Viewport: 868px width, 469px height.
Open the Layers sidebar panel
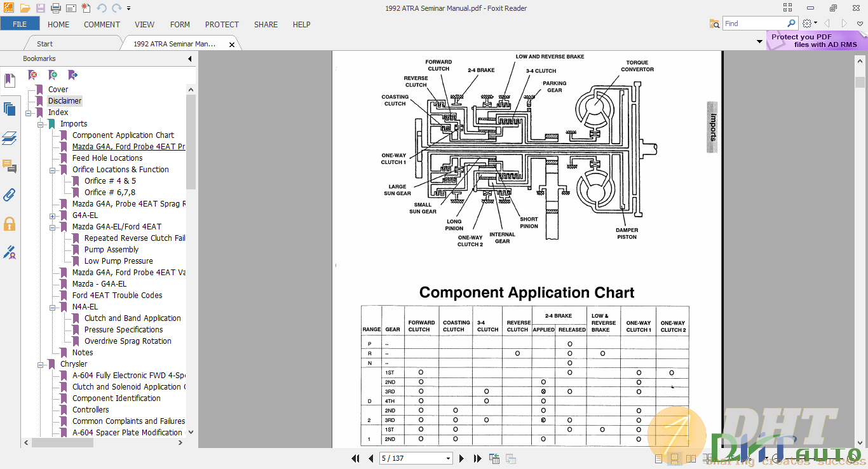coord(10,138)
